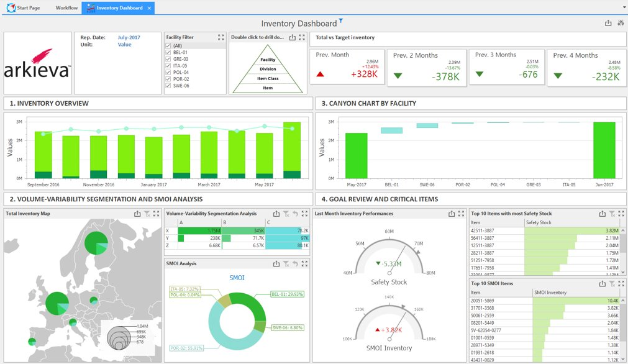Drill into the Facility pyramid level
Viewport: 628px width, 364px height.
(268, 60)
